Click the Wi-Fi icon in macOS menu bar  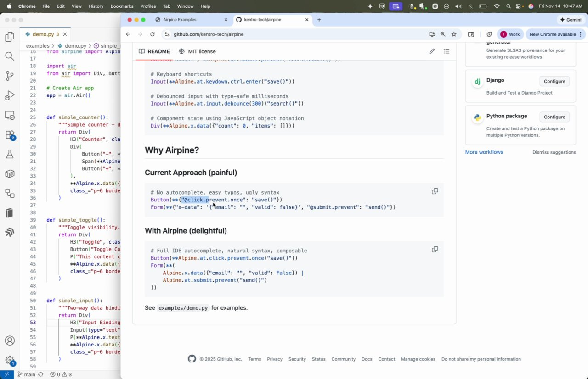point(497,6)
